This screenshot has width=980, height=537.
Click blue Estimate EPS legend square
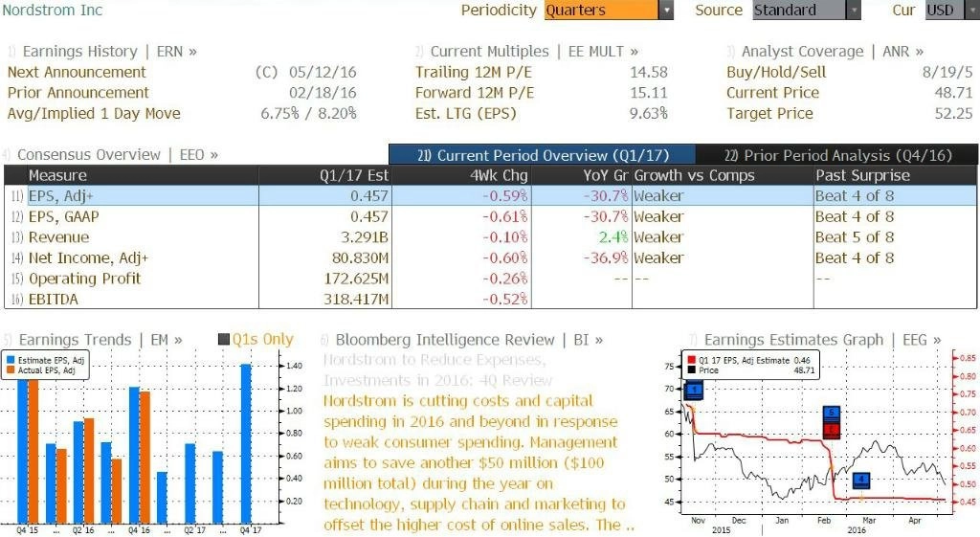11,361
